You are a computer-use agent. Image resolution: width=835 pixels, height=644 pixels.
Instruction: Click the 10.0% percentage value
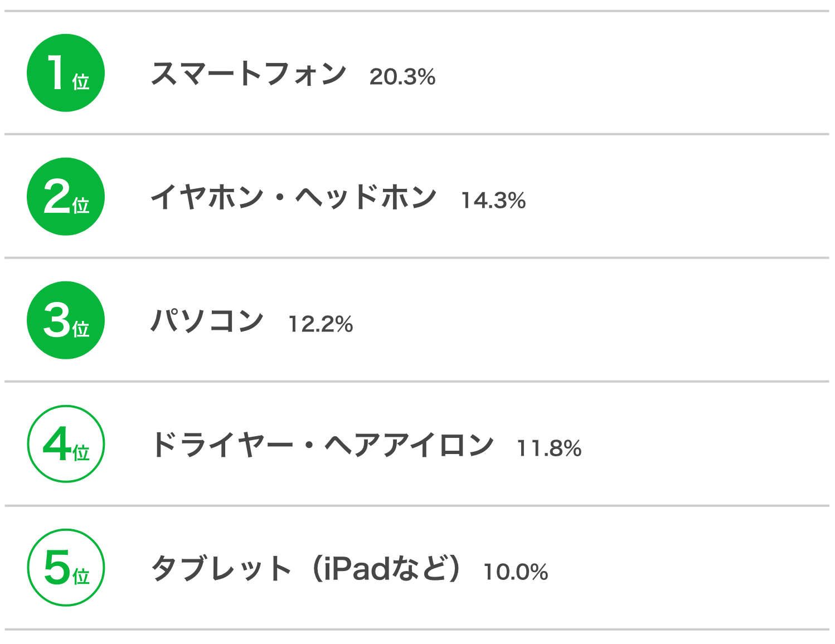(x=516, y=572)
